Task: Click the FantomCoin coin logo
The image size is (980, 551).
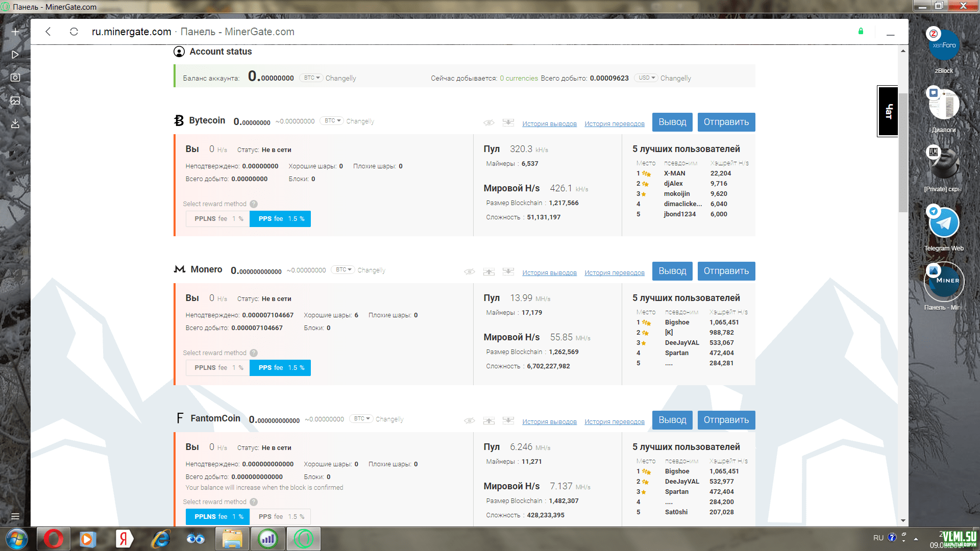Action: (x=180, y=418)
